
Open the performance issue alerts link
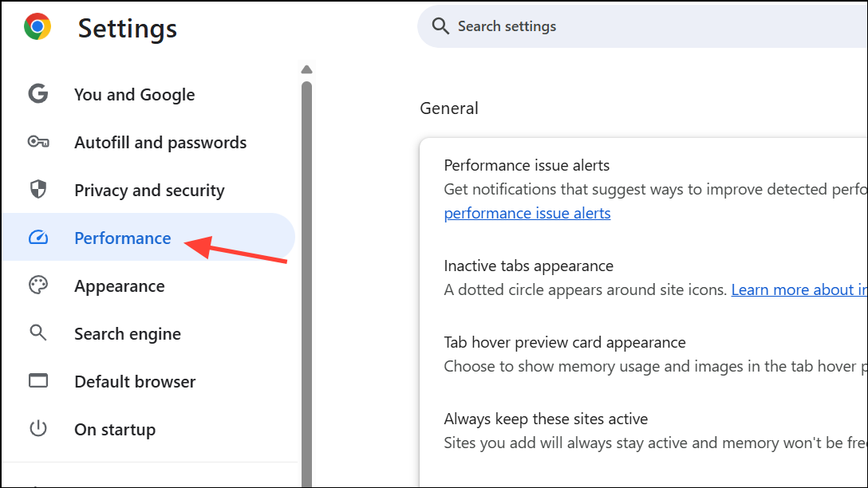(x=527, y=214)
